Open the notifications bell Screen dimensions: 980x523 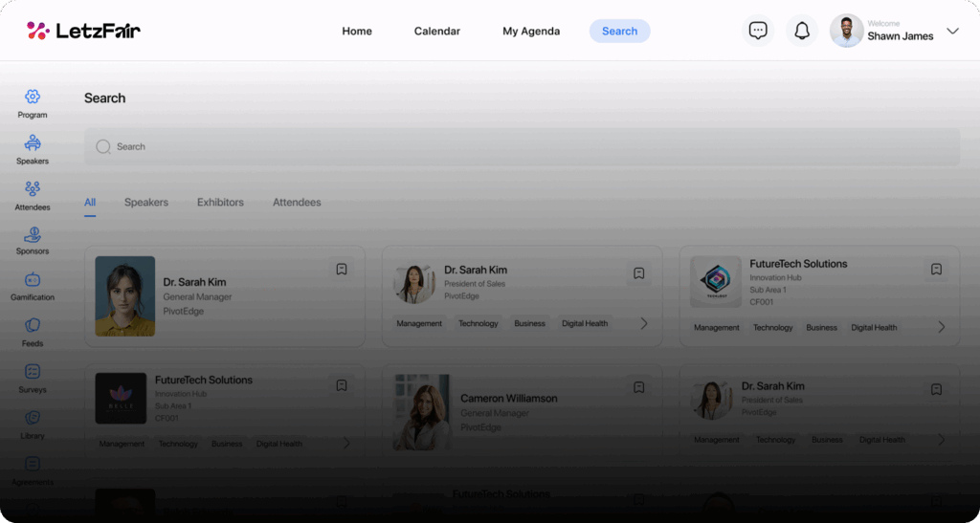(802, 31)
